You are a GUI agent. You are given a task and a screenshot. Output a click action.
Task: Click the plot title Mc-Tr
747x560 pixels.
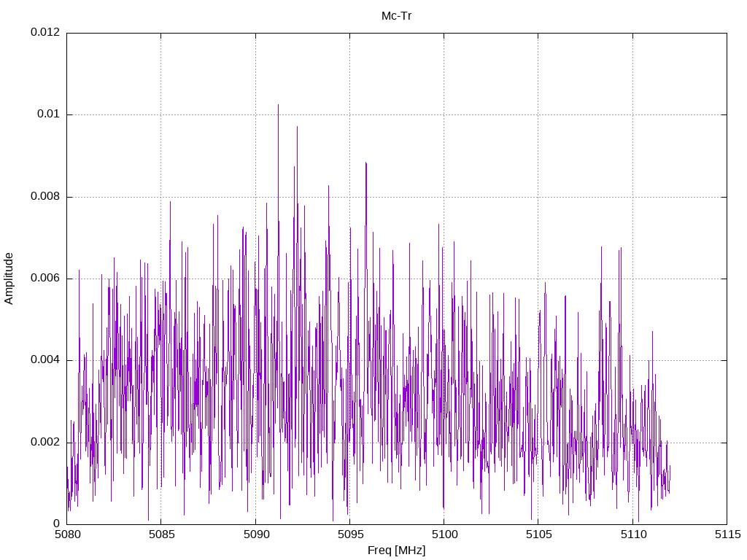click(x=396, y=16)
